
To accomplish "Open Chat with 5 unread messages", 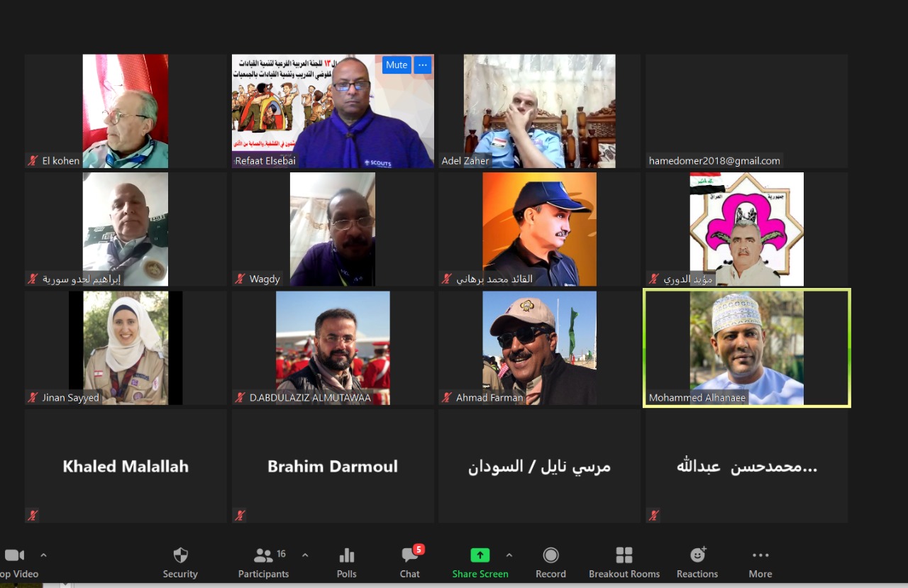I will [x=410, y=555].
